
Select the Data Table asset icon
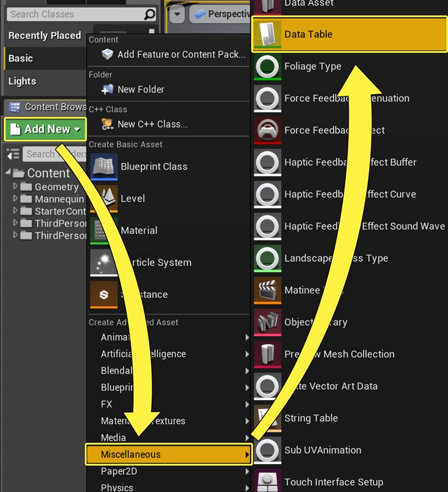click(267, 35)
